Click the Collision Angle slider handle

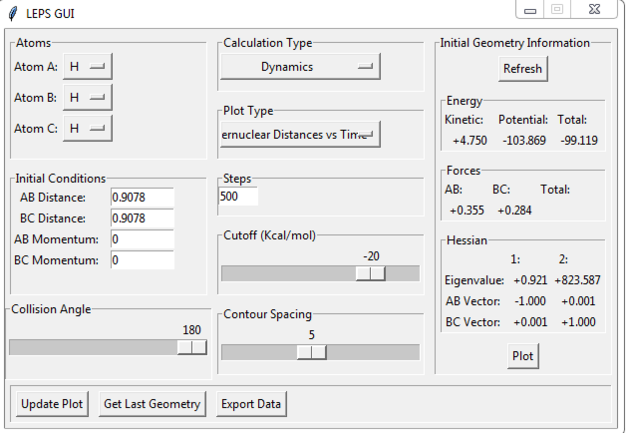click(192, 347)
